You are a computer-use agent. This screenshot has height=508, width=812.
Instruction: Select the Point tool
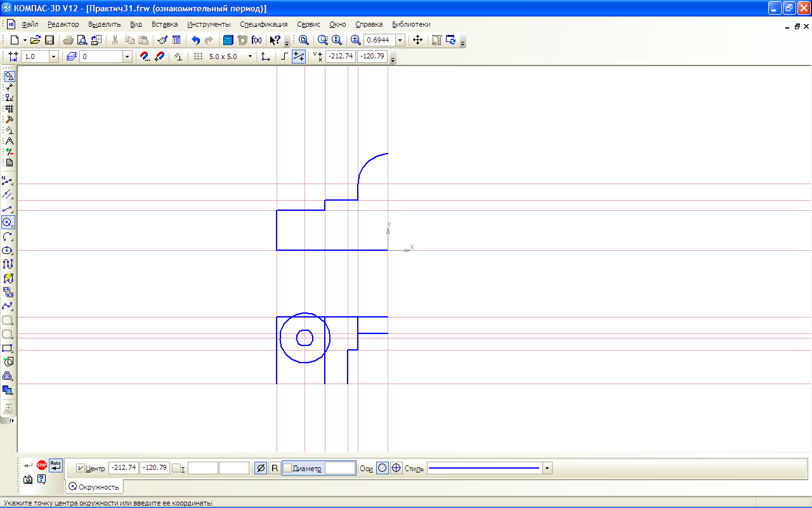(8, 180)
